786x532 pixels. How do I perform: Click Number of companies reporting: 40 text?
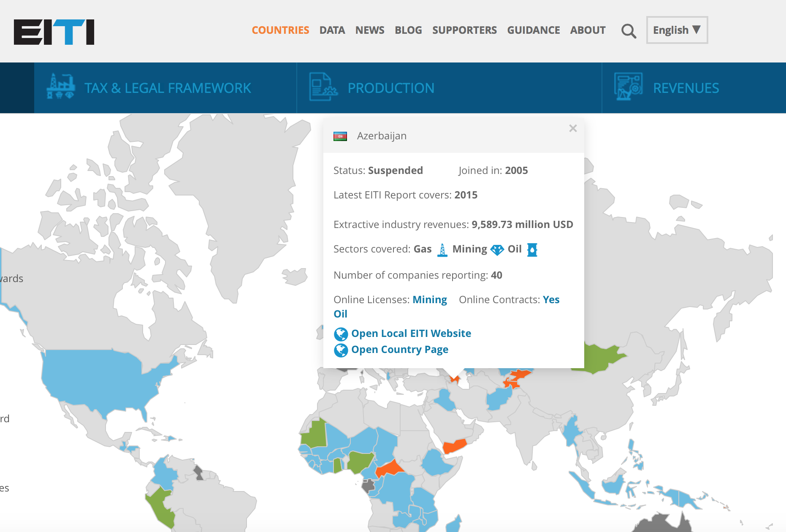pyautogui.click(x=418, y=275)
